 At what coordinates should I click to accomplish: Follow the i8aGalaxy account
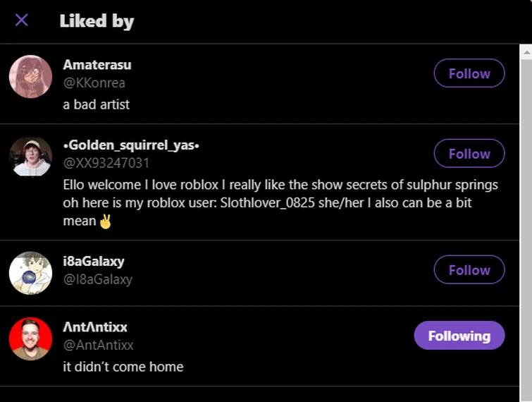pyautogui.click(x=469, y=270)
